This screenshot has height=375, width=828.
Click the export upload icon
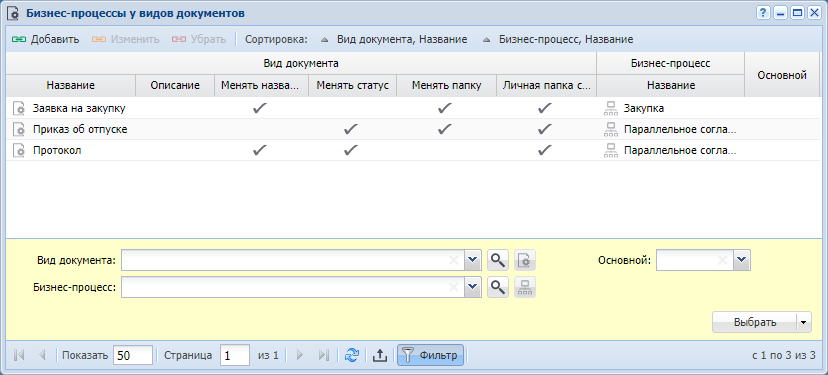[x=380, y=355]
